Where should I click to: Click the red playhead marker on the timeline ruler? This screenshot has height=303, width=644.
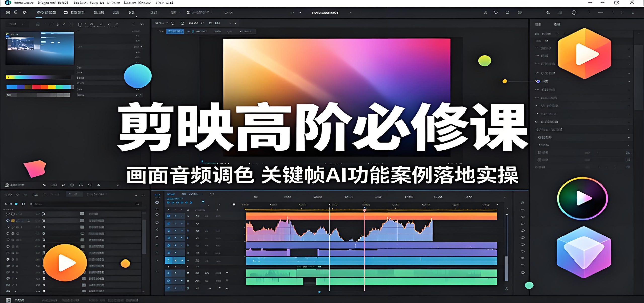364,210
